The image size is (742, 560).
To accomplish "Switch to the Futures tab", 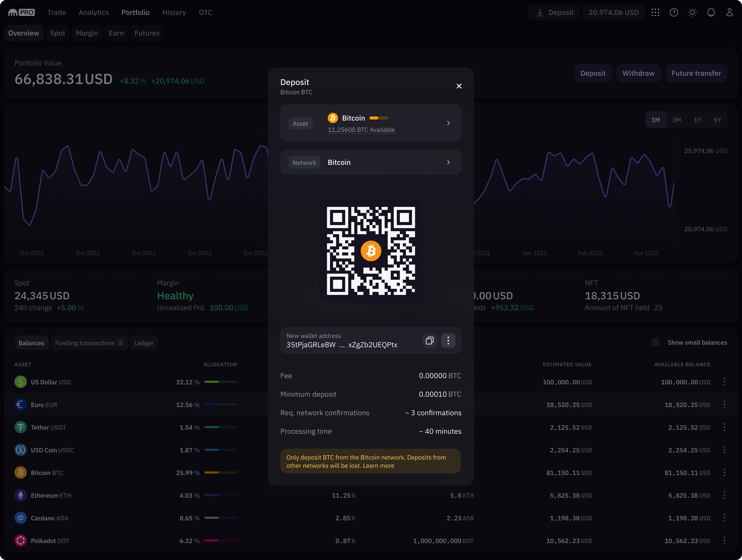I will pos(147,33).
